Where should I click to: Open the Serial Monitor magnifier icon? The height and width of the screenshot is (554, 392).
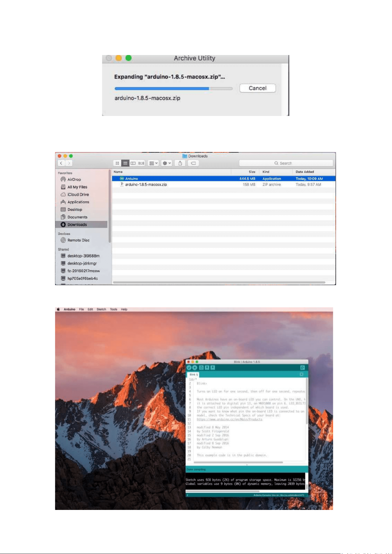[302, 368]
